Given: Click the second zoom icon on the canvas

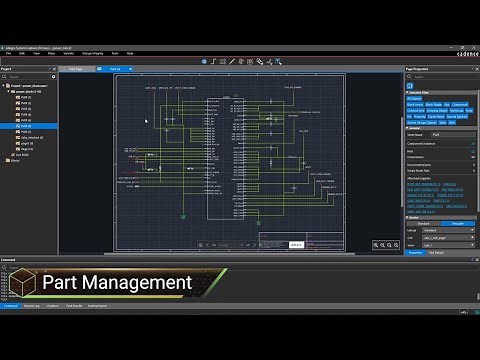Looking at the screenshot, I should point(383,245).
